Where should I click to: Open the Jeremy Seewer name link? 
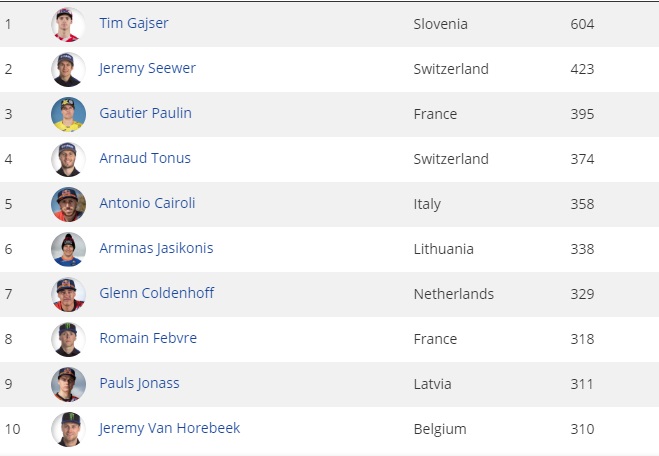pos(147,68)
